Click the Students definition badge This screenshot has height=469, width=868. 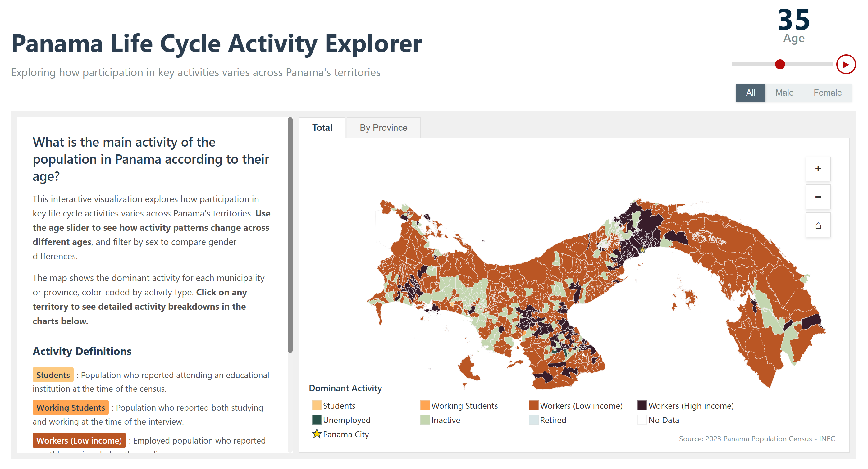tap(53, 375)
